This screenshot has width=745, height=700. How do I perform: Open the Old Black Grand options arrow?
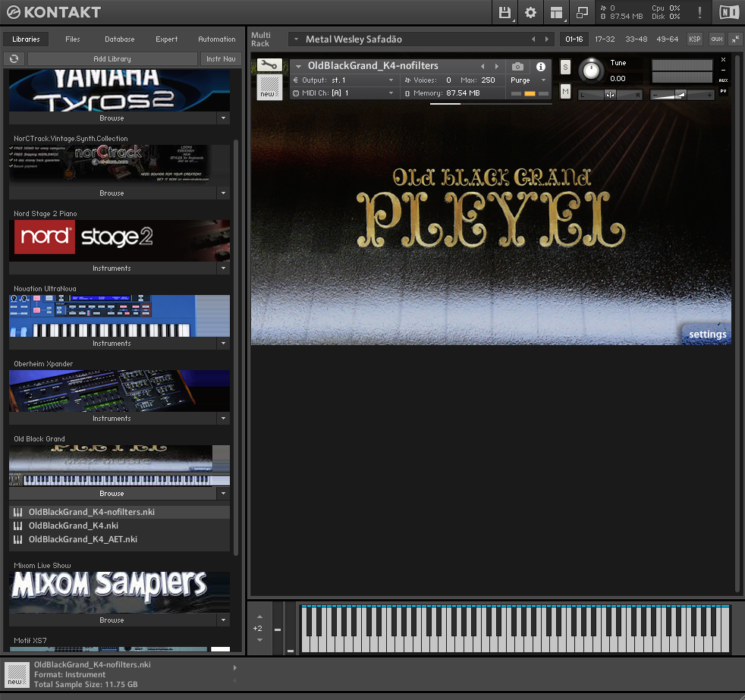223,494
